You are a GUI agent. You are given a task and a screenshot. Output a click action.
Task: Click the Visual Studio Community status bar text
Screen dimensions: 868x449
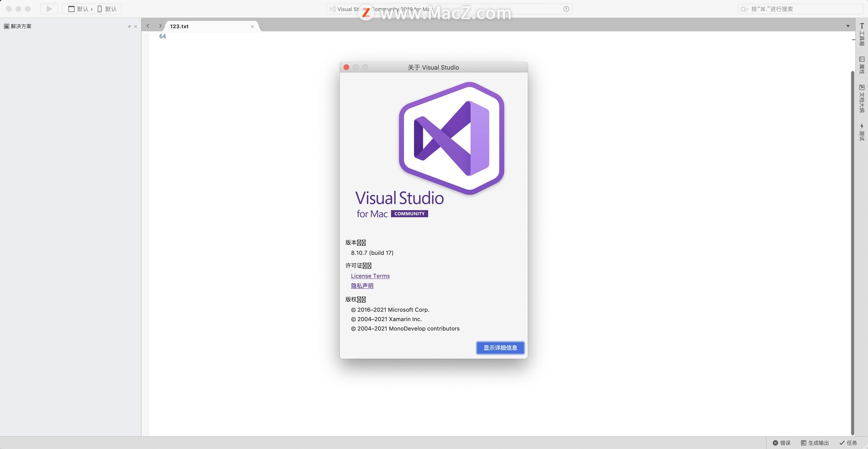coord(384,9)
